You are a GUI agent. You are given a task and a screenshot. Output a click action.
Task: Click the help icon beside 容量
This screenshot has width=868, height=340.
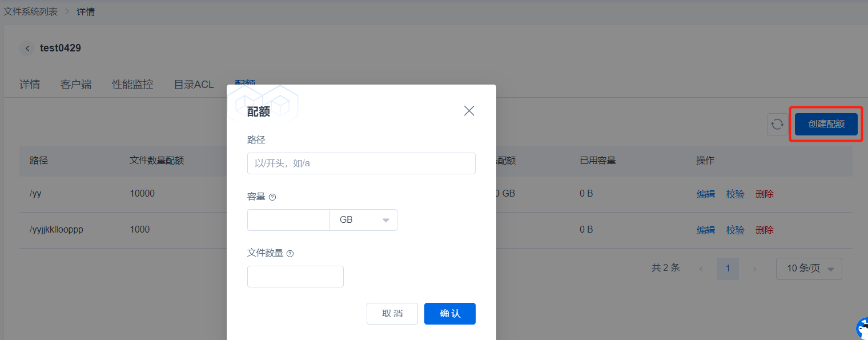pyautogui.click(x=272, y=197)
